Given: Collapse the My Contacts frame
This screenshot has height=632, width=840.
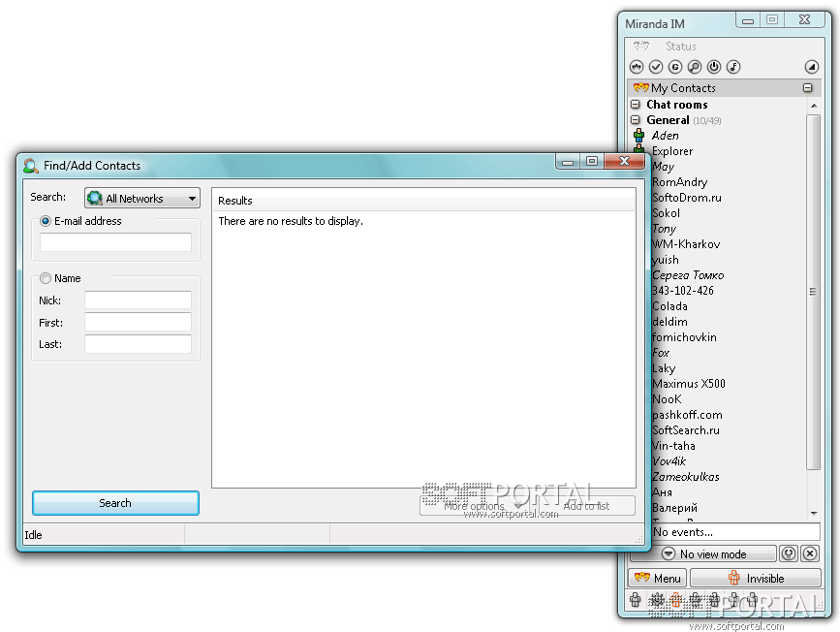Looking at the screenshot, I should coord(808,87).
